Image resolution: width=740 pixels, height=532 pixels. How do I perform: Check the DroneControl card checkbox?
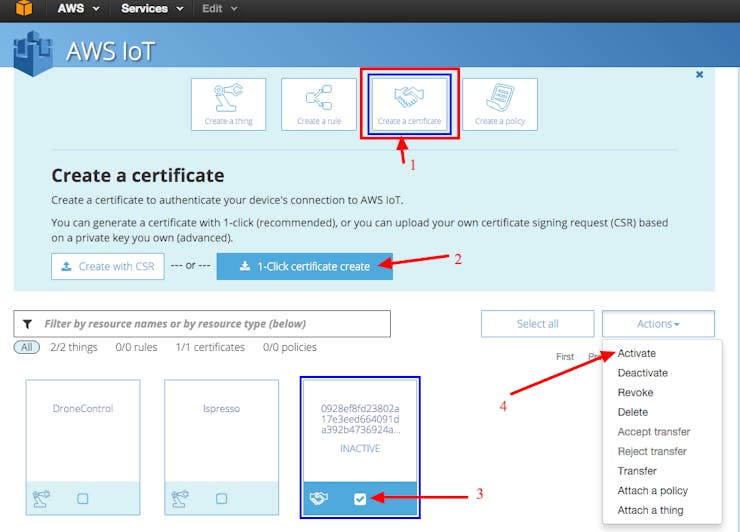(x=83, y=498)
